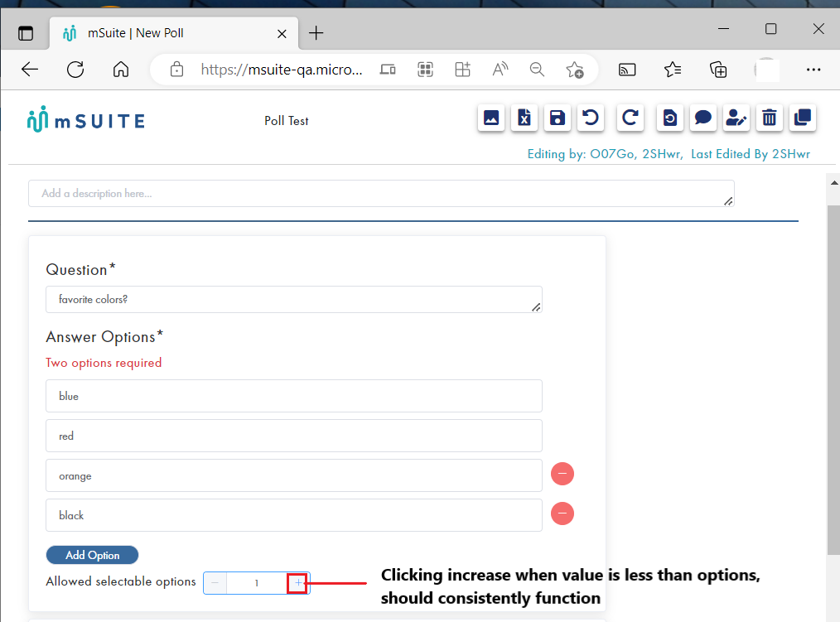Export the poll to Excel
Viewport: 840px width, 622px height.
click(x=524, y=118)
